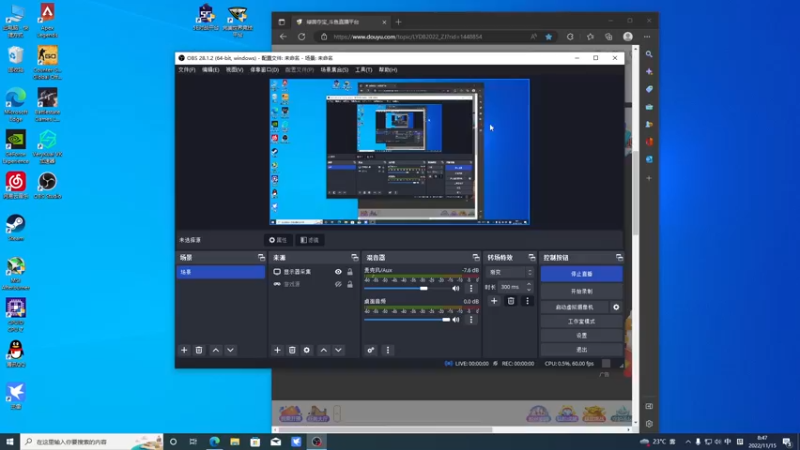Pop out the Controls dock panel
This screenshot has height=450, width=800.
tap(619, 258)
